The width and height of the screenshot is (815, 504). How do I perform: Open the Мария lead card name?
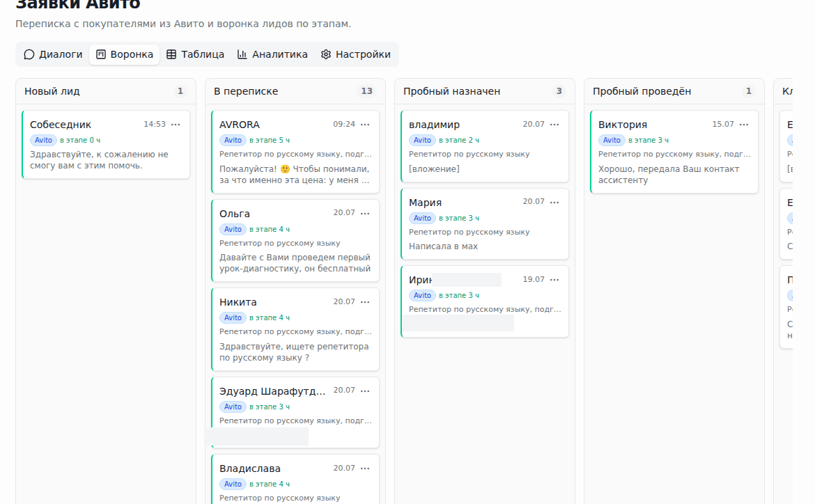click(425, 203)
